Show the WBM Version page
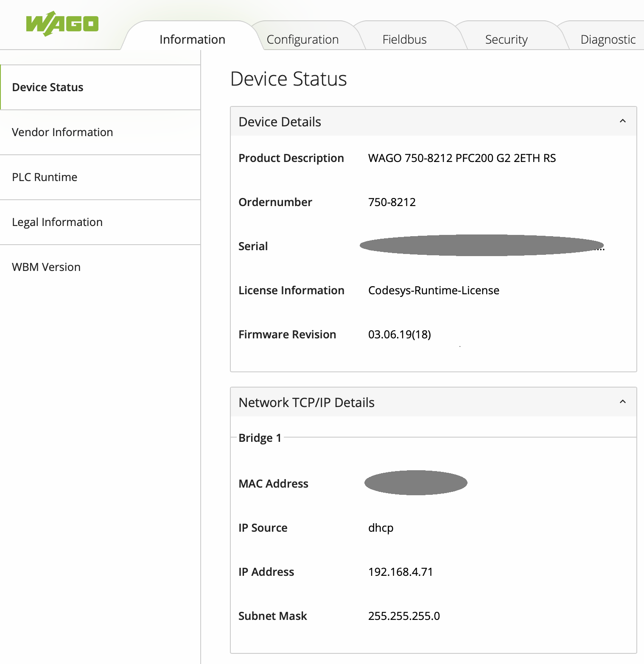This screenshot has width=644, height=664. click(46, 267)
